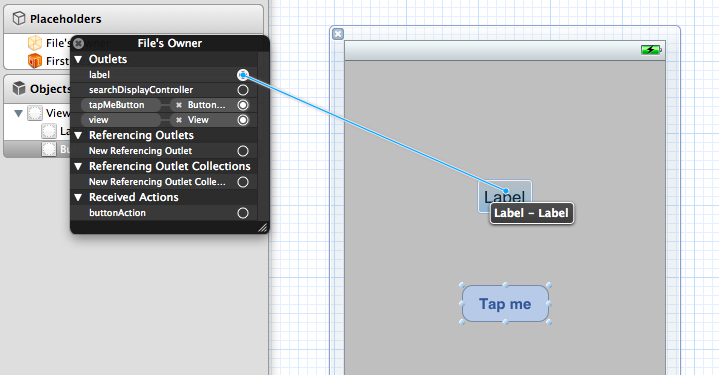Select the First Responder orange cube icon
Viewport: 719px width, 375px height.
click(x=35, y=61)
